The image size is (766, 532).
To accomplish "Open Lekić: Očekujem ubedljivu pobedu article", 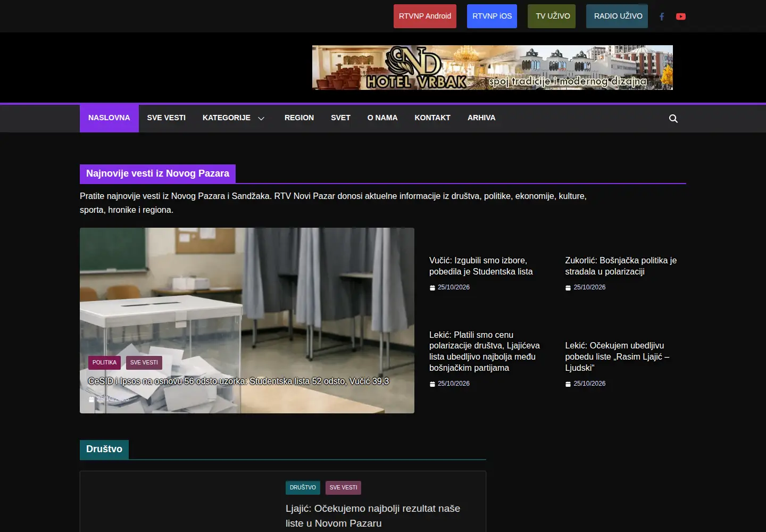I will pos(617,356).
